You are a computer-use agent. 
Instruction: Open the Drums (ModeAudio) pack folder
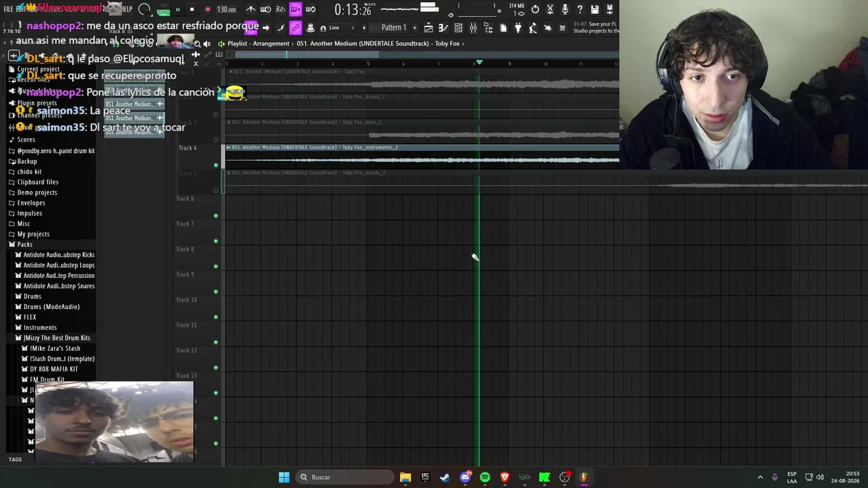click(x=52, y=306)
